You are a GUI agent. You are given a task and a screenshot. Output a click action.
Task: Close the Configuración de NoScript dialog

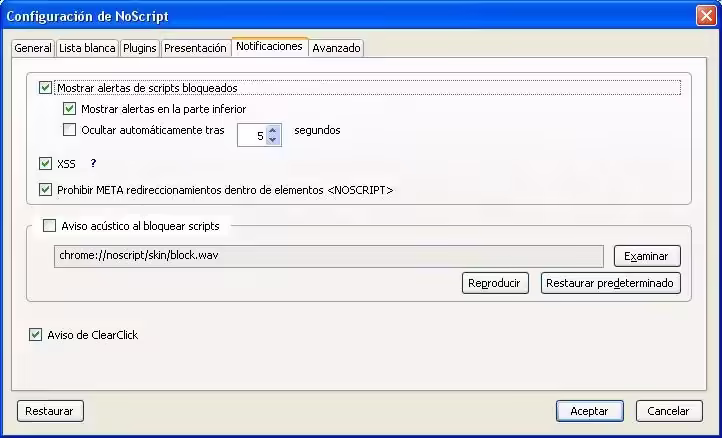tap(706, 16)
